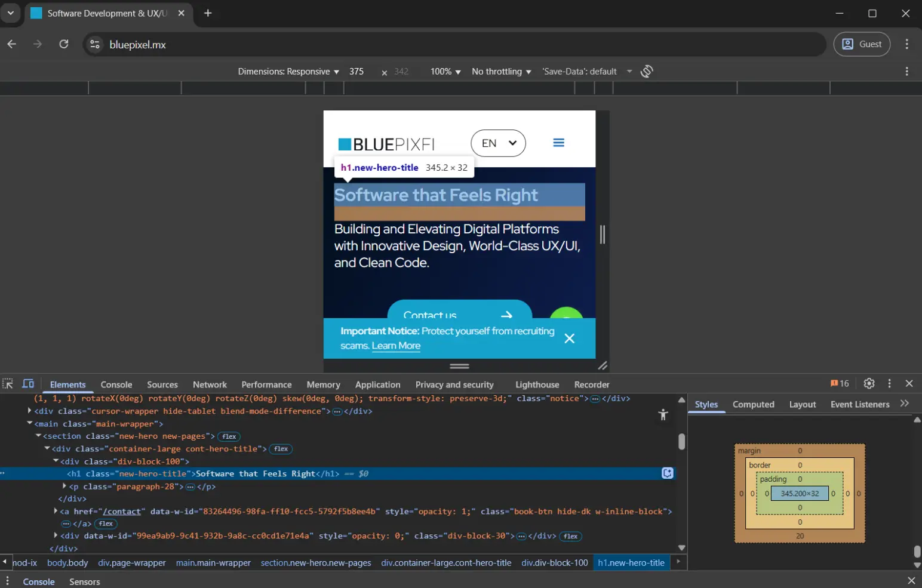This screenshot has height=588, width=922.
Task: Select div.div-block-100 breadcrumb item
Action: coord(555,562)
